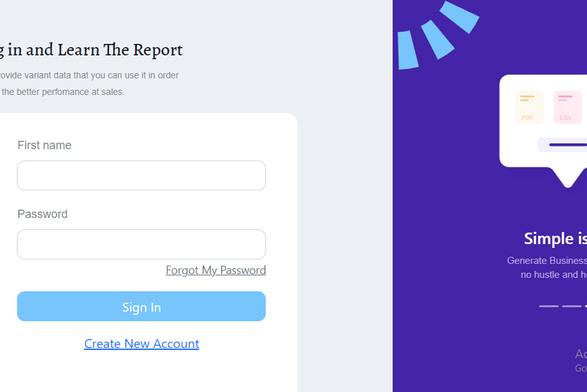Click the "Simple is" slide heading
This screenshot has width=587, height=392.
click(x=555, y=239)
